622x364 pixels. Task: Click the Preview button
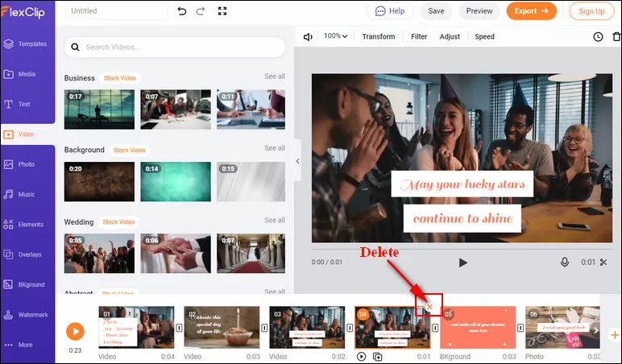(x=479, y=11)
